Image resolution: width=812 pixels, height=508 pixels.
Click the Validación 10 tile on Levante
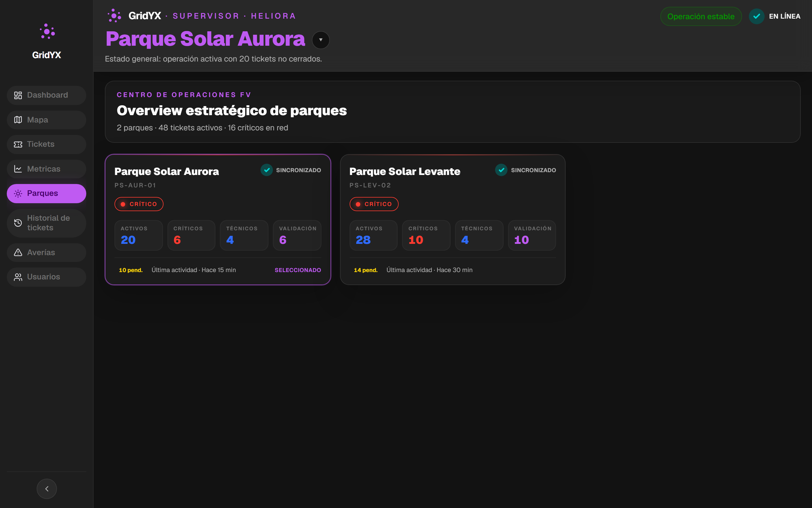click(x=532, y=235)
